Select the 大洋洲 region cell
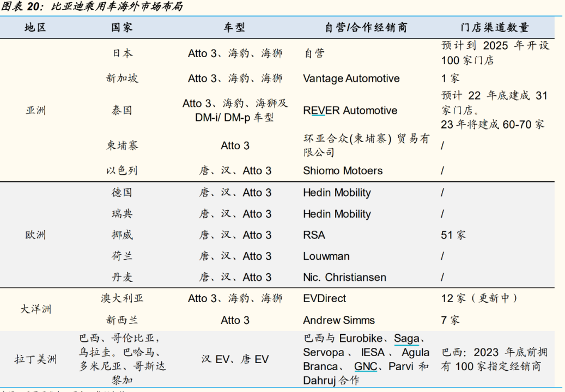The width and height of the screenshot is (565, 392). click(x=35, y=309)
